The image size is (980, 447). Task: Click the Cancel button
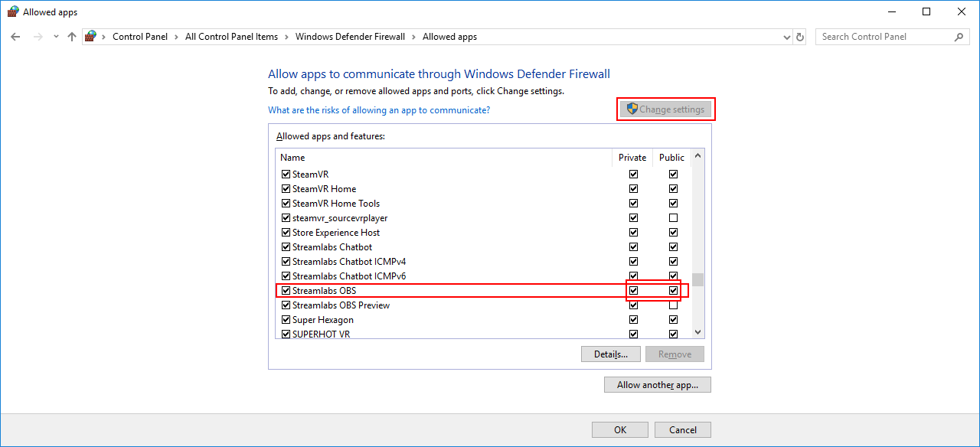point(681,430)
